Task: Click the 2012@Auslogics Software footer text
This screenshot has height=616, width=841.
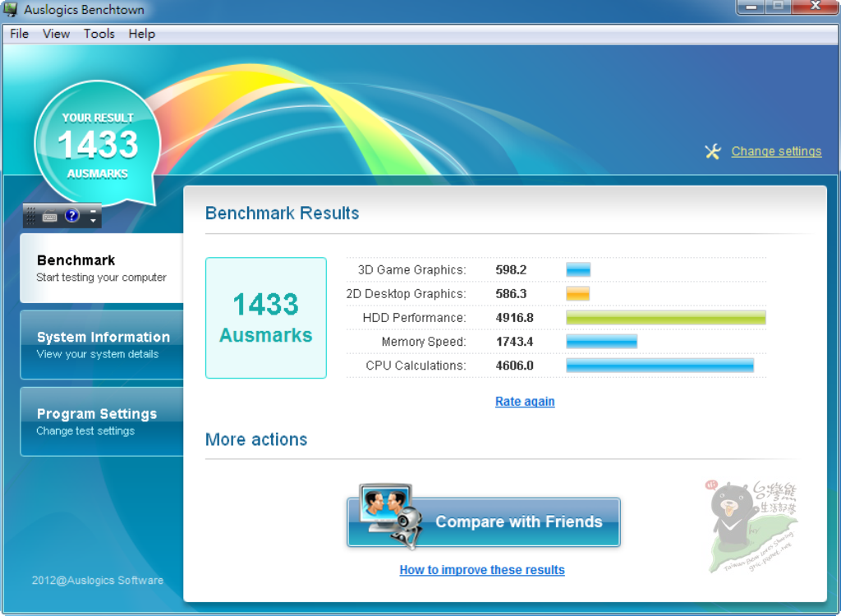Action: coord(98,580)
